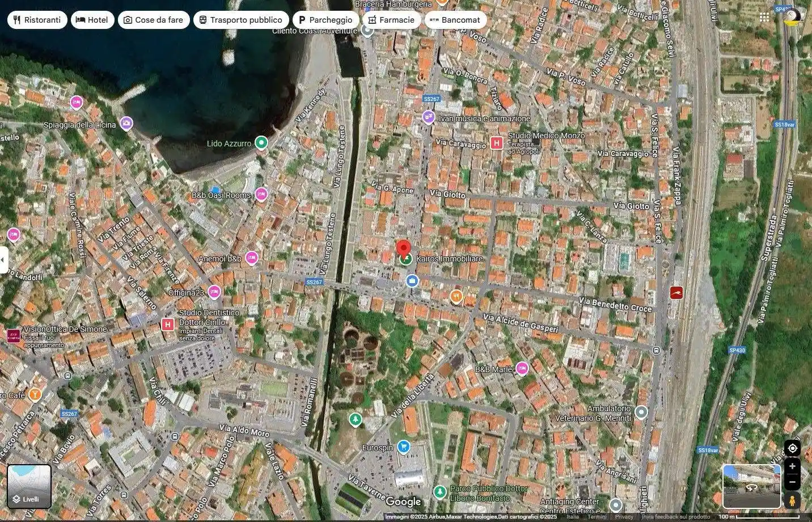Enable the Hotel filter
812x522 pixels.
tap(92, 19)
